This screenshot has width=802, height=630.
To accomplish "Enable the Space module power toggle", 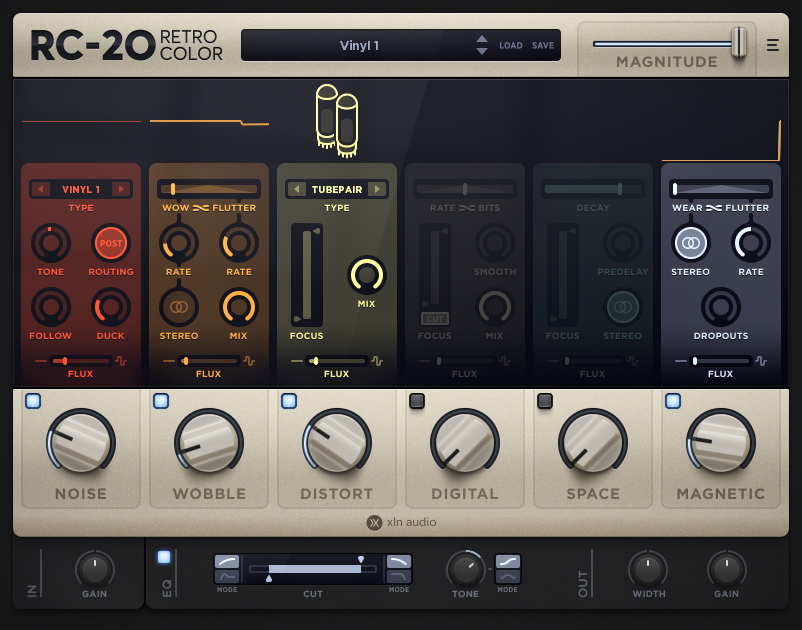I will tap(545, 401).
